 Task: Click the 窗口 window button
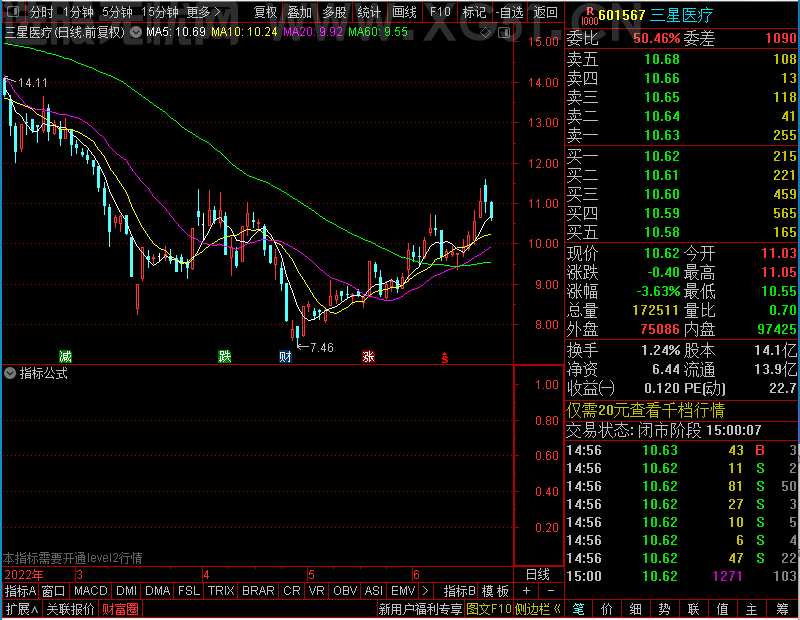tap(54, 590)
